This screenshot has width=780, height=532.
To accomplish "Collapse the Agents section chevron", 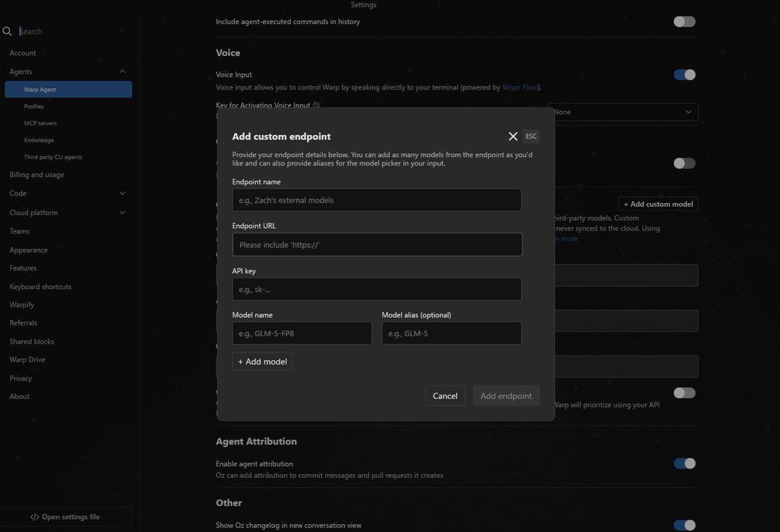I will point(122,71).
